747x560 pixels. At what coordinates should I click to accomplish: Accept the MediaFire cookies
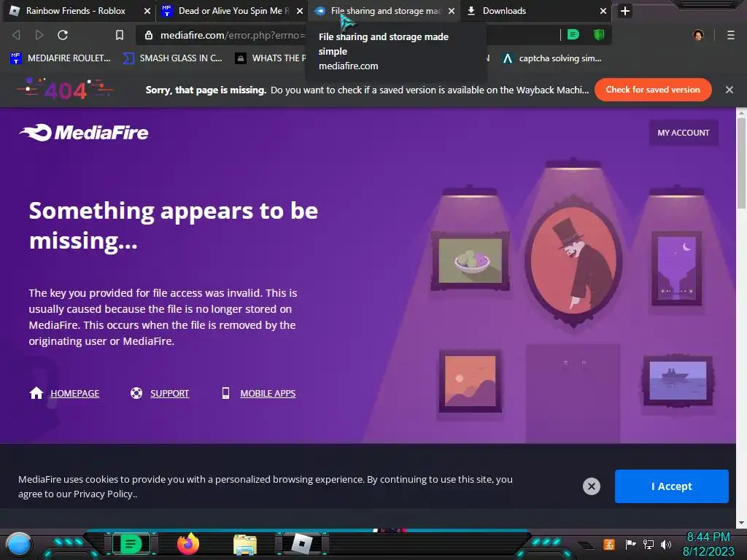(671, 486)
